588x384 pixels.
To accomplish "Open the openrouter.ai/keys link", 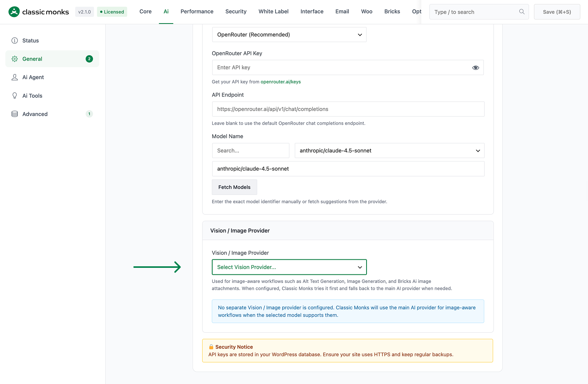I will click(280, 82).
